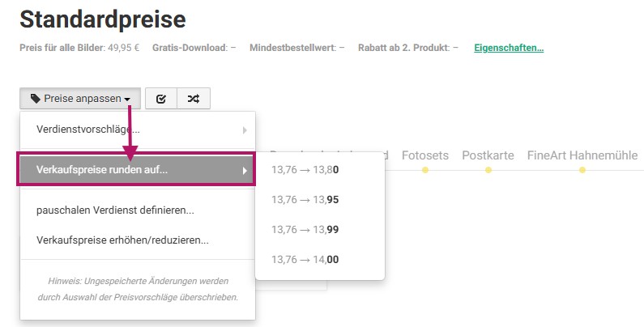The image size is (644, 327).
Task: Select rounding up to 14,00
Action: [305, 259]
